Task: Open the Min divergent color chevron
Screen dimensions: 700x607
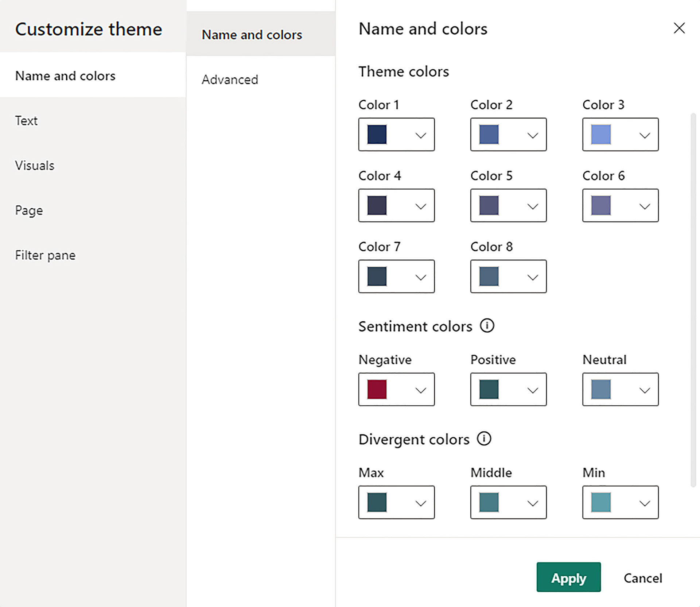Action: (x=645, y=503)
